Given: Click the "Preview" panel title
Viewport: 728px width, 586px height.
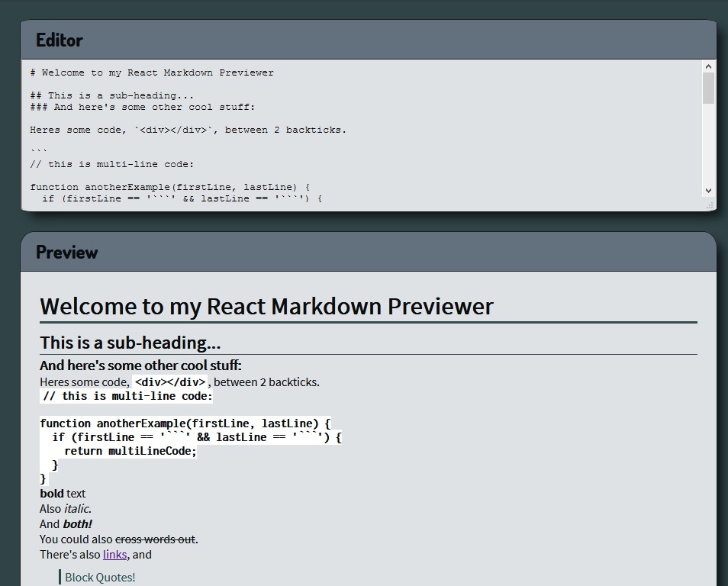Looking at the screenshot, I should point(67,252).
